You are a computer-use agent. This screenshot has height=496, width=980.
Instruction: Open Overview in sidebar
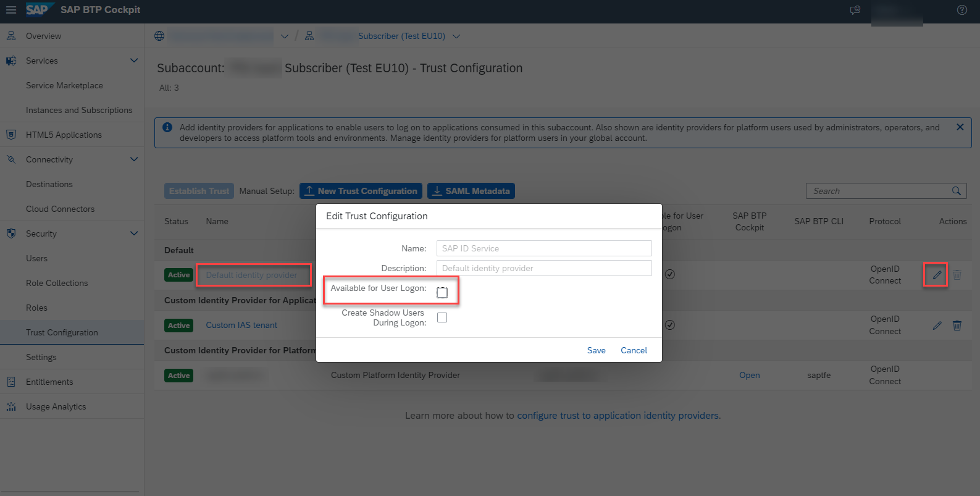(43, 36)
